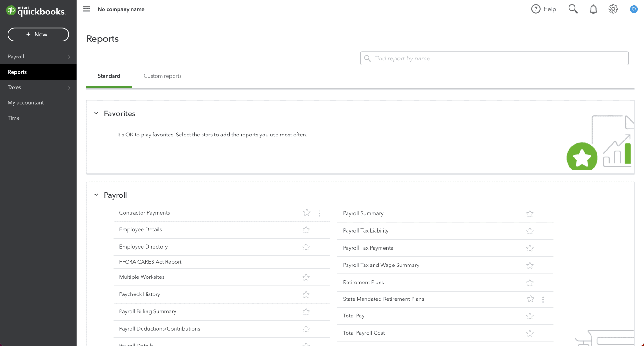644x346 pixels.
Task: Select My accountant in the sidebar
Action: pos(26,103)
